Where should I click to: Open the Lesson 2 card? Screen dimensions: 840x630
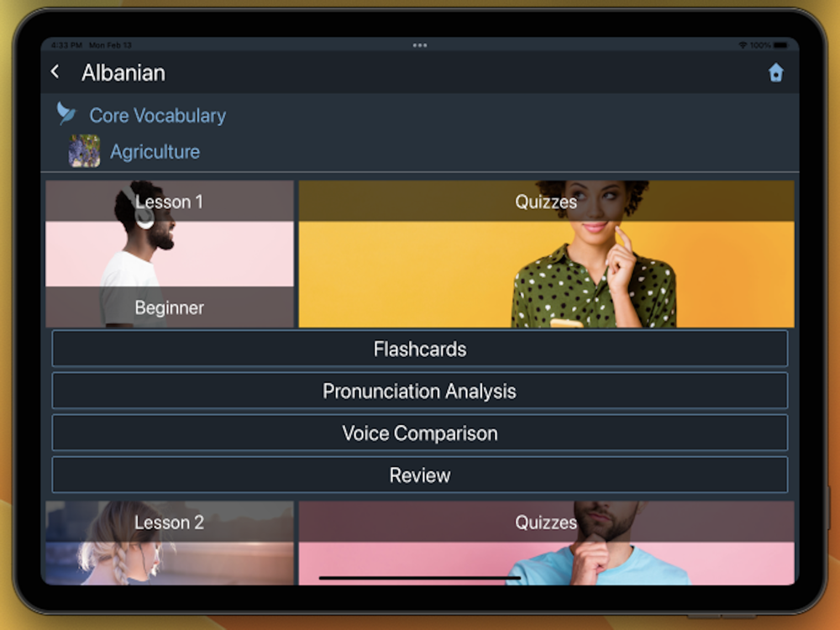click(170, 543)
